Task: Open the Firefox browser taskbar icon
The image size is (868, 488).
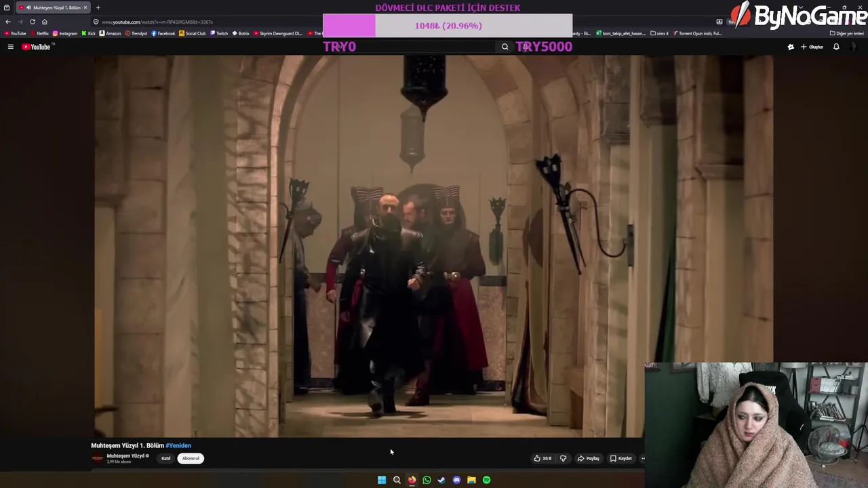Action: coord(412,480)
